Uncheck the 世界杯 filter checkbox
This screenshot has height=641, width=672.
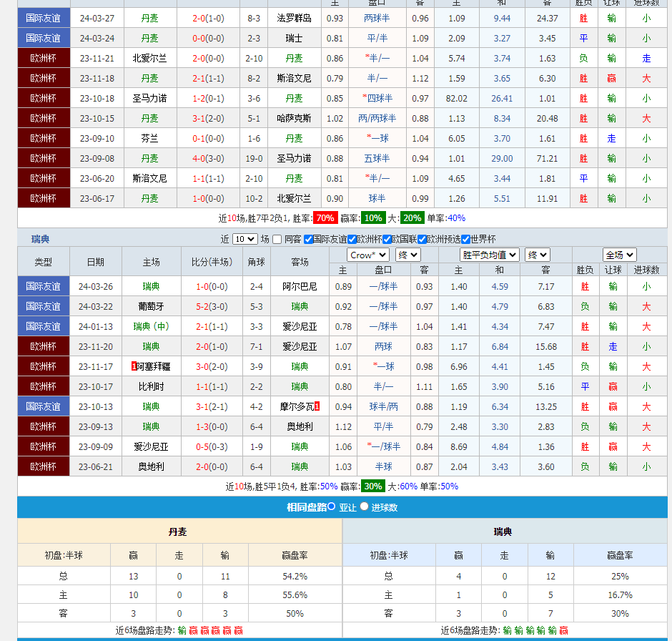pos(465,240)
